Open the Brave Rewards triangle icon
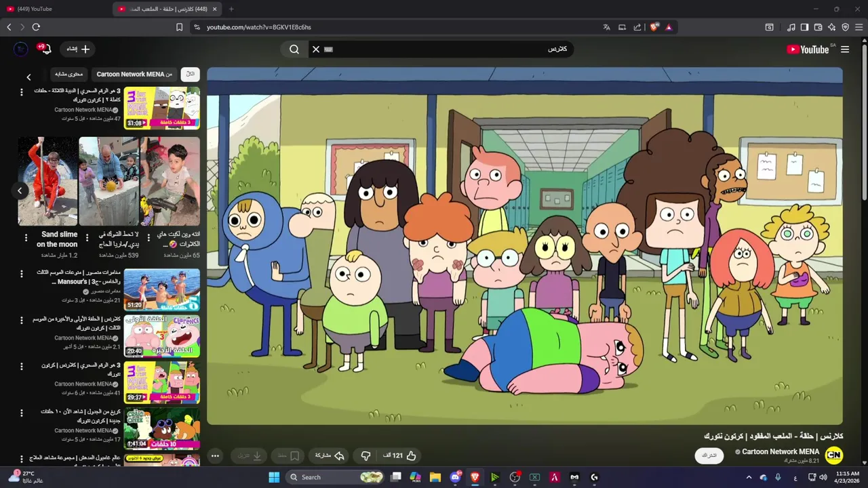 click(669, 27)
